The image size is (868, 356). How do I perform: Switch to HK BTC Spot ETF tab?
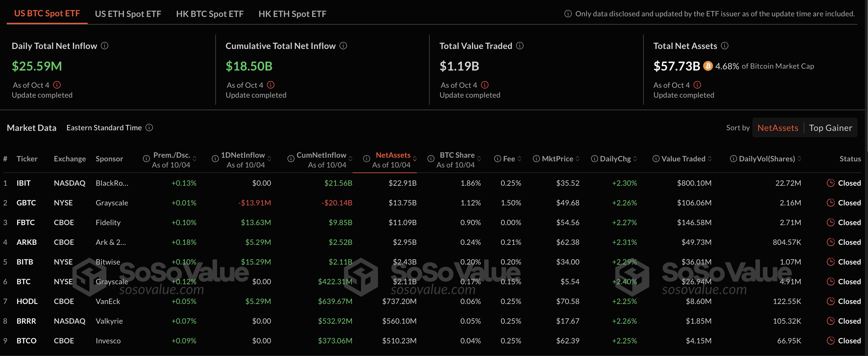coord(209,14)
